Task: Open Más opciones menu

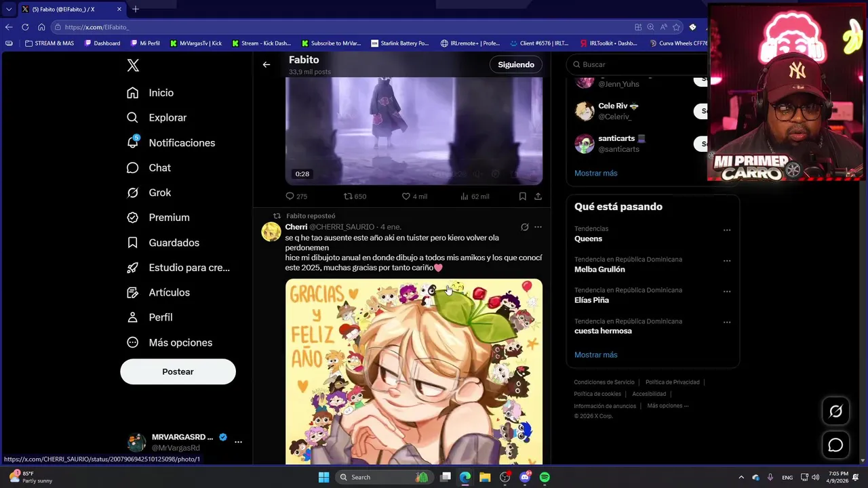Action: (170, 342)
